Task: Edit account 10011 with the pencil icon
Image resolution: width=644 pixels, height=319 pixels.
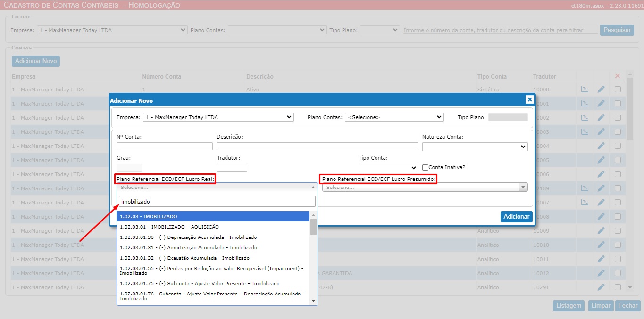Action: [601, 259]
